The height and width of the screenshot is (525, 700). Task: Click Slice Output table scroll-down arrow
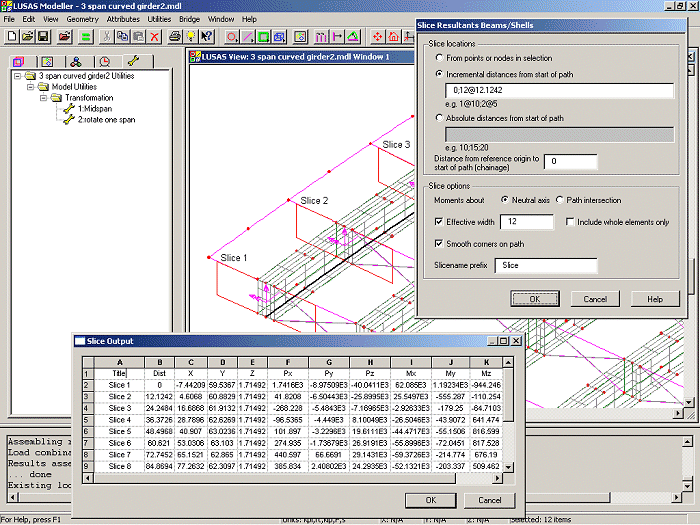[x=508, y=467]
